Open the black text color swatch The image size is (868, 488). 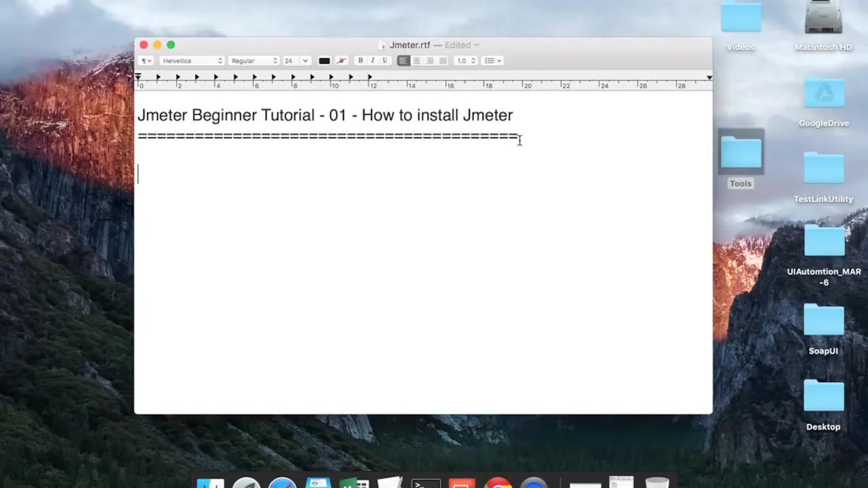click(324, 61)
